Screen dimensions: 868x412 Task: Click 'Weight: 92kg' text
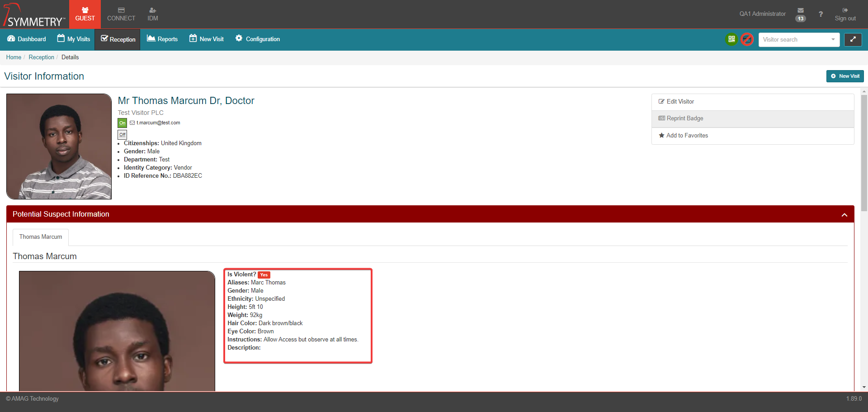pos(245,315)
